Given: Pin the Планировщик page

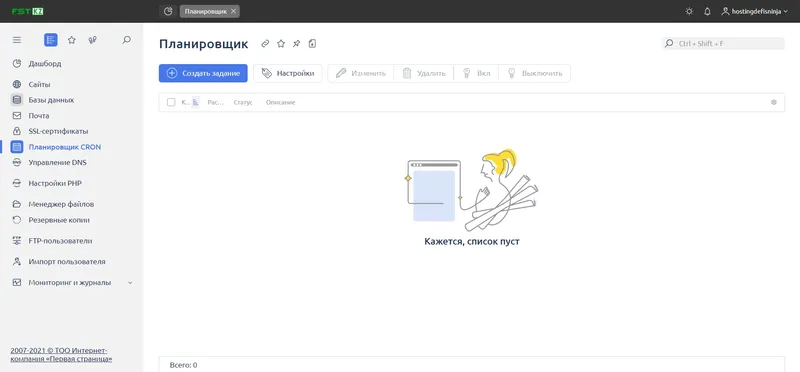Looking at the screenshot, I should [296, 44].
